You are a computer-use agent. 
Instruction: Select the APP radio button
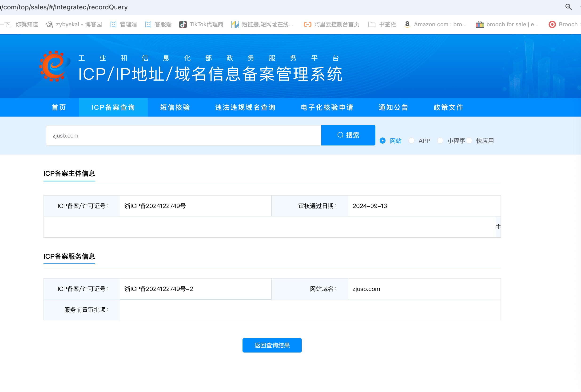(x=411, y=141)
